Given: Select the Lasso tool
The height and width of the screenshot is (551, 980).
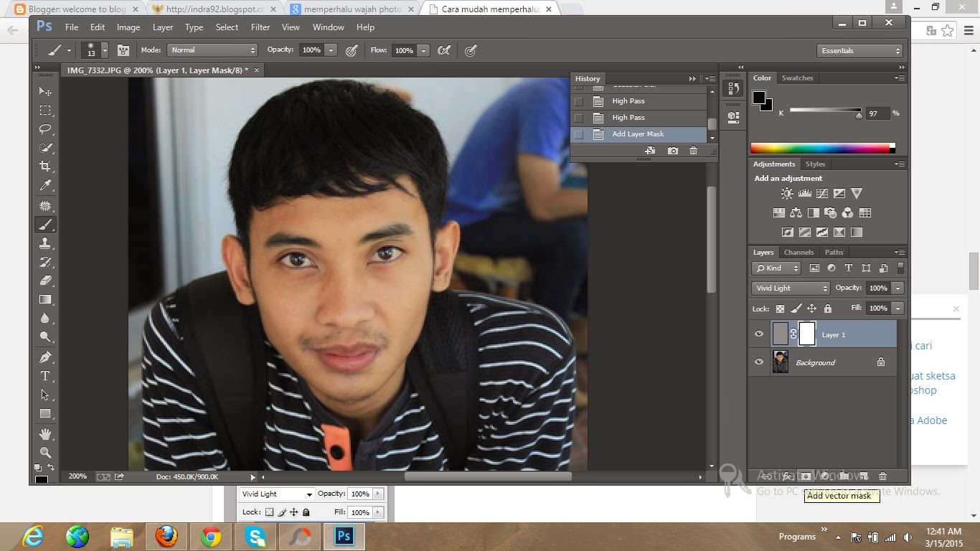Looking at the screenshot, I should 45,129.
